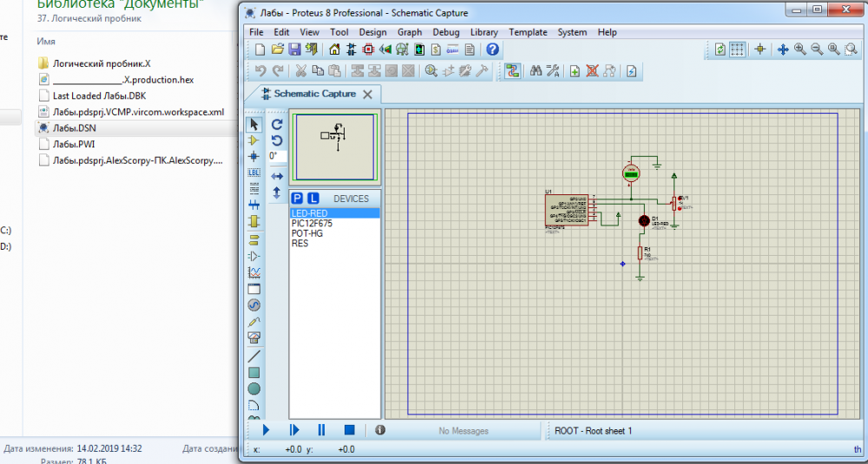Toggle the false origin crosshair button
868x464 pixels.
pyautogui.click(x=760, y=49)
